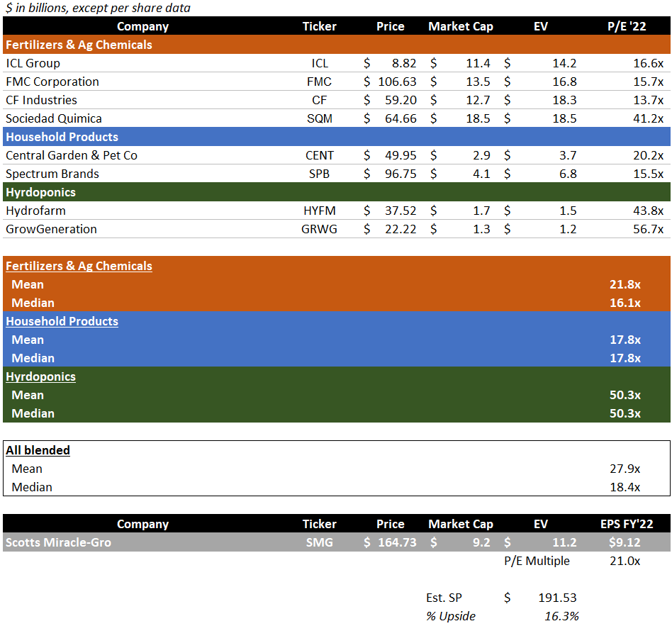Click the GrowGeneration company name
The width and height of the screenshot is (672, 626).
pyautogui.click(x=52, y=229)
